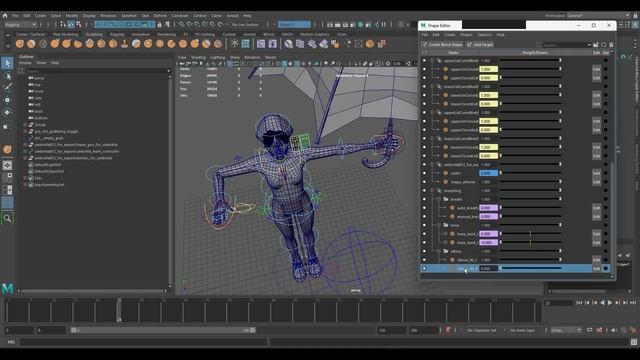
Task: Click Add Target button
Action: [x=480, y=44]
